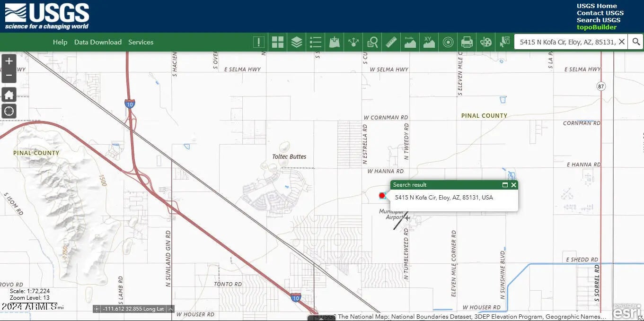Toggle the coordinate capture crosshair button
Image resolution: width=644 pixels, height=321 pixels.
click(97, 309)
